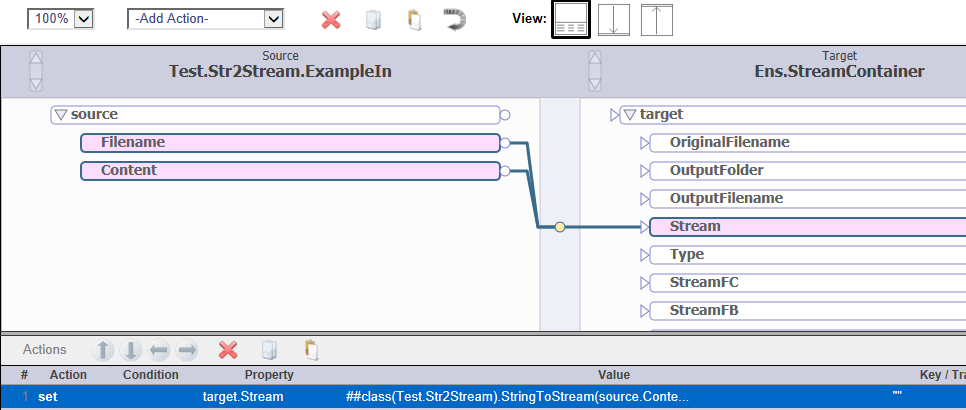This screenshot has width=966, height=410.
Task: Select the StreamFC target property
Action: (808, 283)
